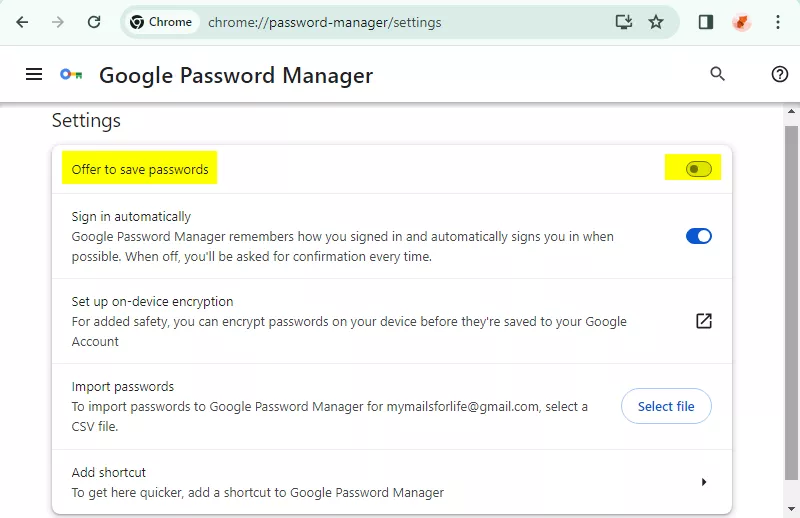Bookmark this page with the star icon
The image size is (800, 518).
point(656,22)
